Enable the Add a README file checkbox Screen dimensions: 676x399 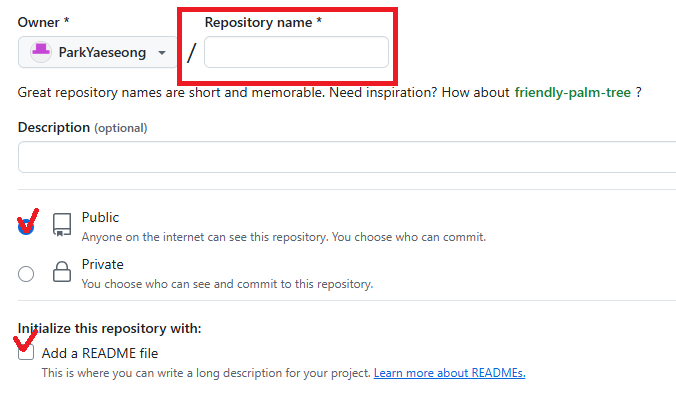coord(26,352)
